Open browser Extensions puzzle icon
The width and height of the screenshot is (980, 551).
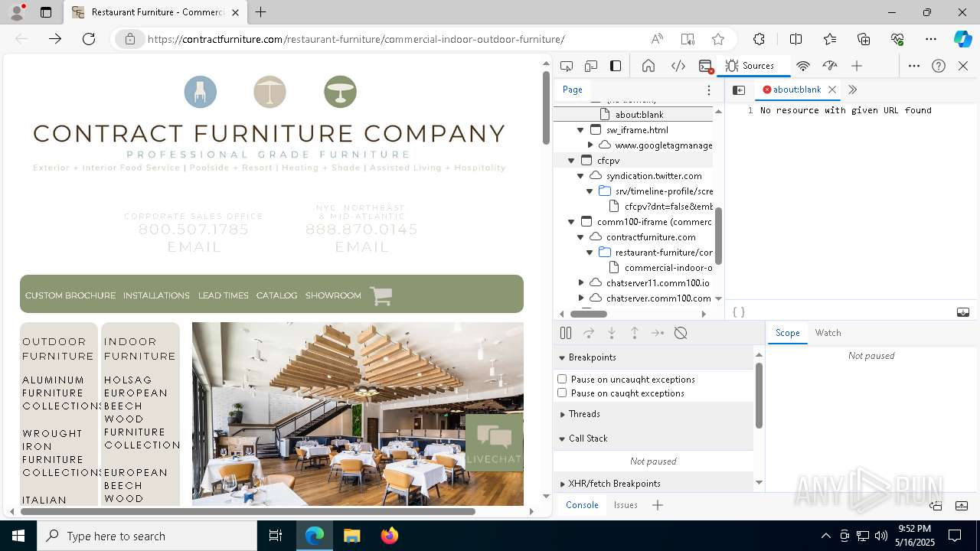tap(759, 39)
